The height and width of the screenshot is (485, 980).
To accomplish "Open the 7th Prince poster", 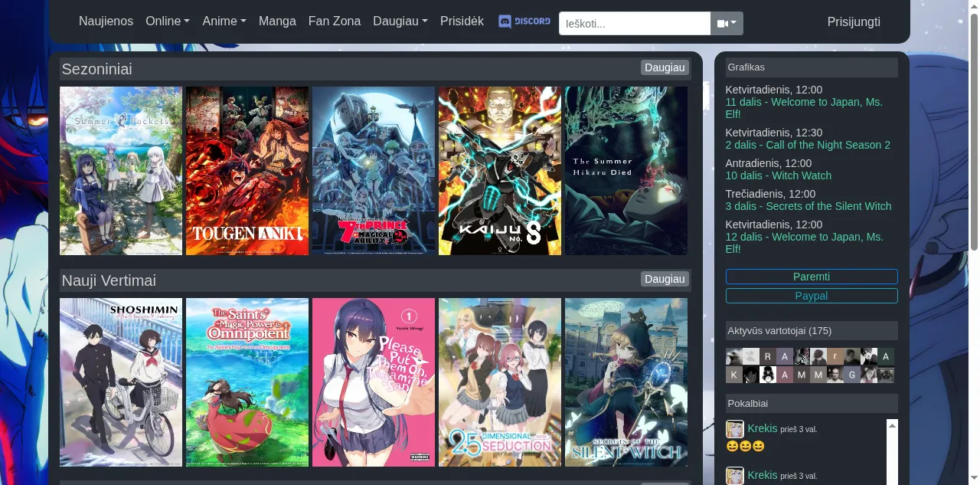I will pos(374,171).
